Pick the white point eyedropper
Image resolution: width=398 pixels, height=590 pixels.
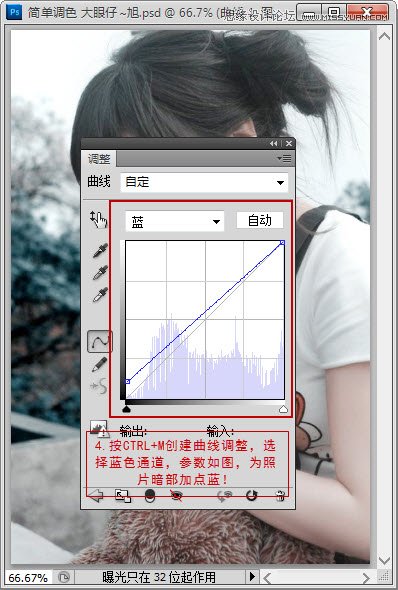coord(100,295)
